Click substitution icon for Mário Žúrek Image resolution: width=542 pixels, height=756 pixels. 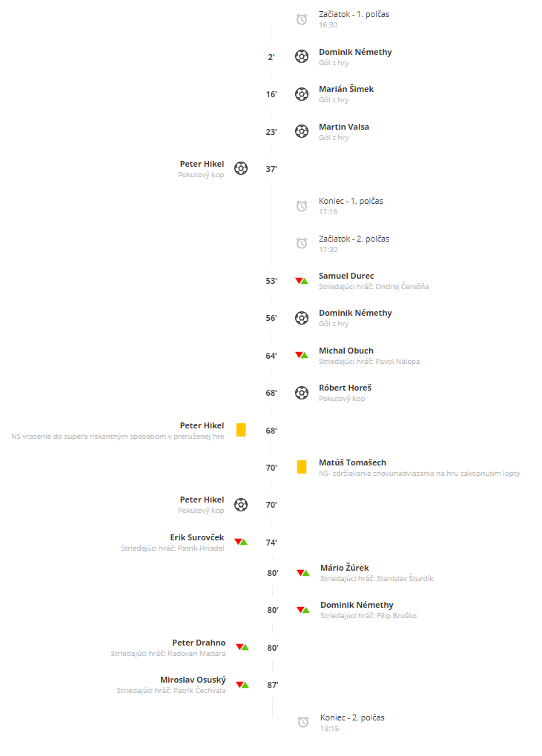click(303, 573)
